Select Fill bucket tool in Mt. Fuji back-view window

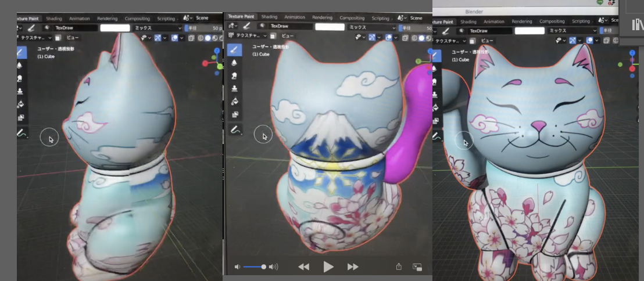pos(234,102)
